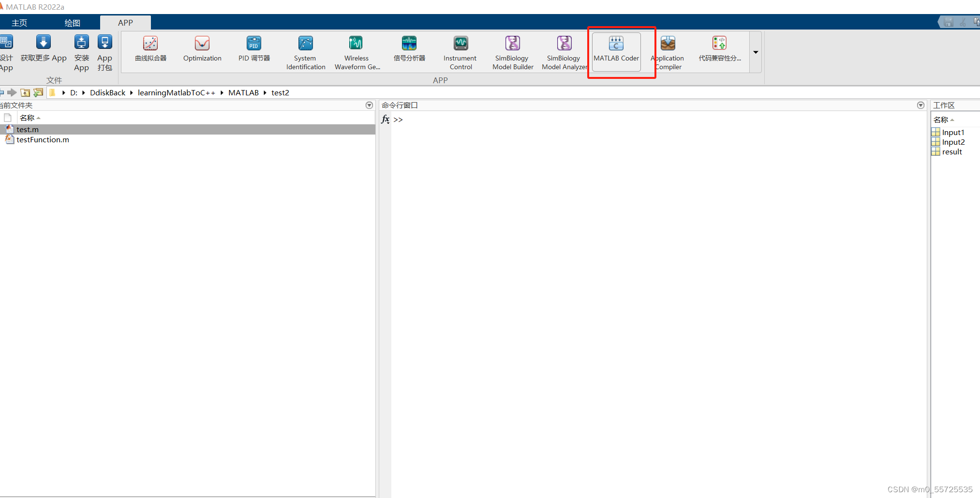Image resolution: width=980 pixels, height=498 pixels.
Task: Launch the Application Compiler
Action: [668, 51]
